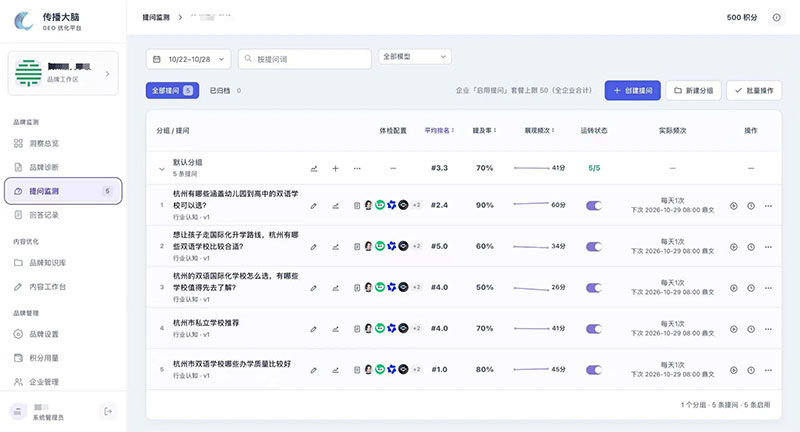The image size is (800, 432).
Task: Run now the question scoring 60分
Action: point(734,206)
